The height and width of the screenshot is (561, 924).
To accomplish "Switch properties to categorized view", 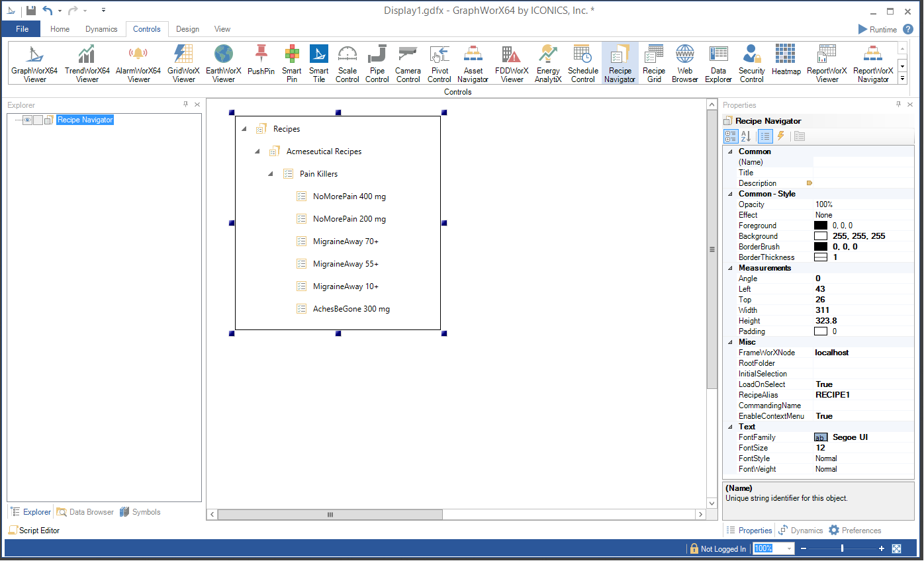I will click(731, 136).
